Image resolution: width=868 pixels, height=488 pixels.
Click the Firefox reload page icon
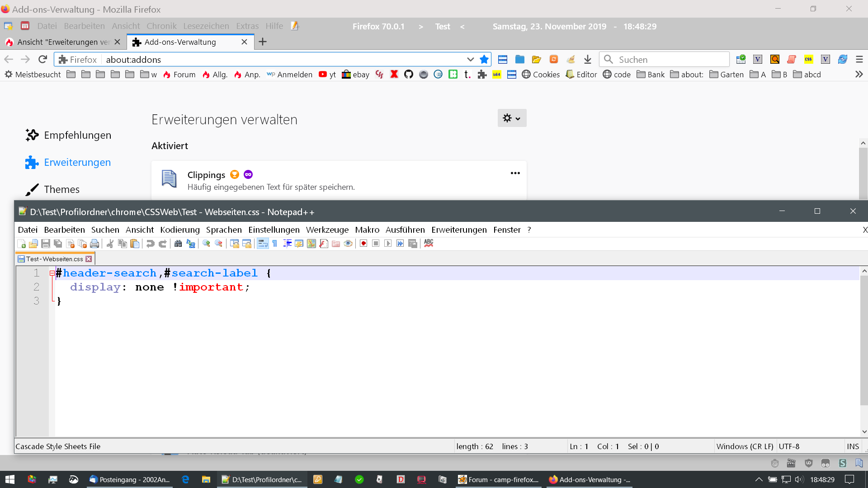point(42,59)
